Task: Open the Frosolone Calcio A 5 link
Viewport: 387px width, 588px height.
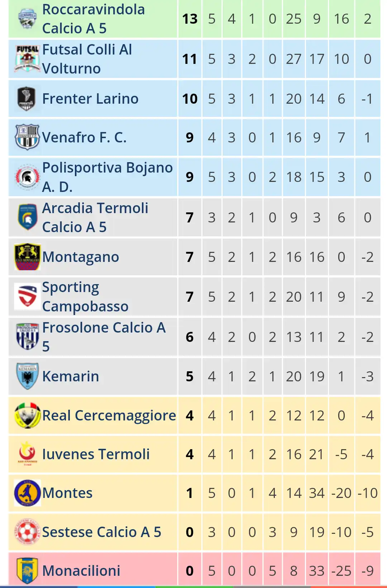Action: (104, 337)
